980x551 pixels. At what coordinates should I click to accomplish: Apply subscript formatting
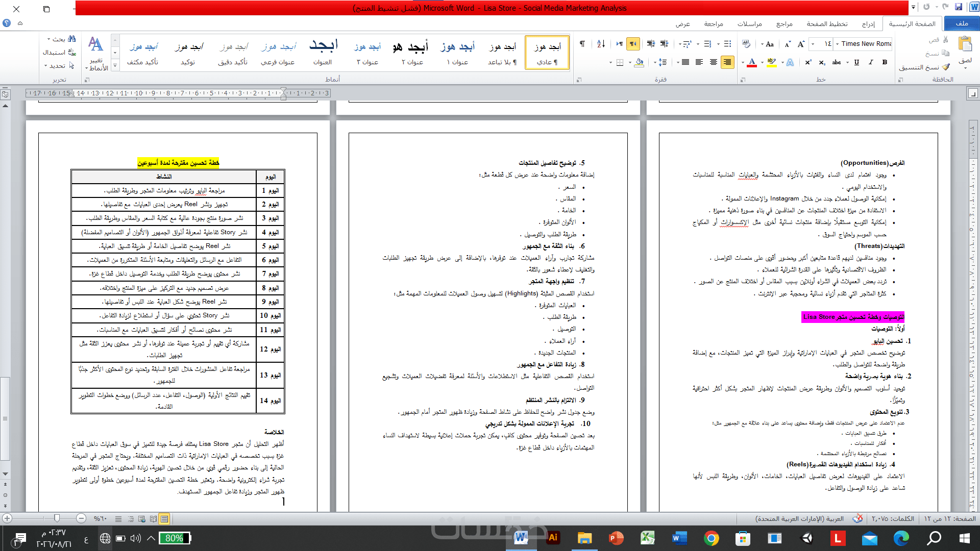(x=822, y=62)
